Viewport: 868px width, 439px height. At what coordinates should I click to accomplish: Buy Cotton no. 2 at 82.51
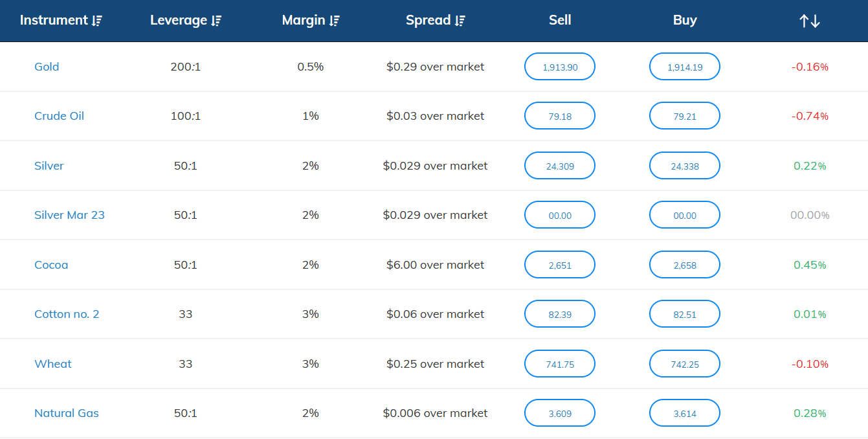coord(685,314)
